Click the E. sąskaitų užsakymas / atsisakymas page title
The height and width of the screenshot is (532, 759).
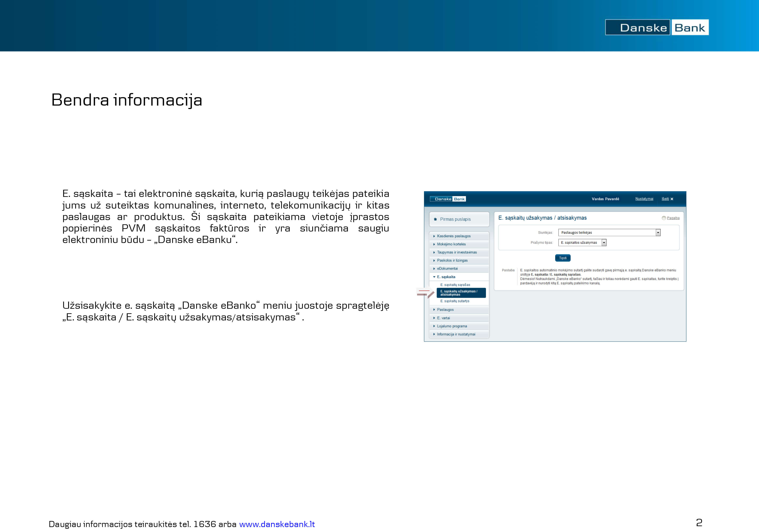[x=542, y=218]
